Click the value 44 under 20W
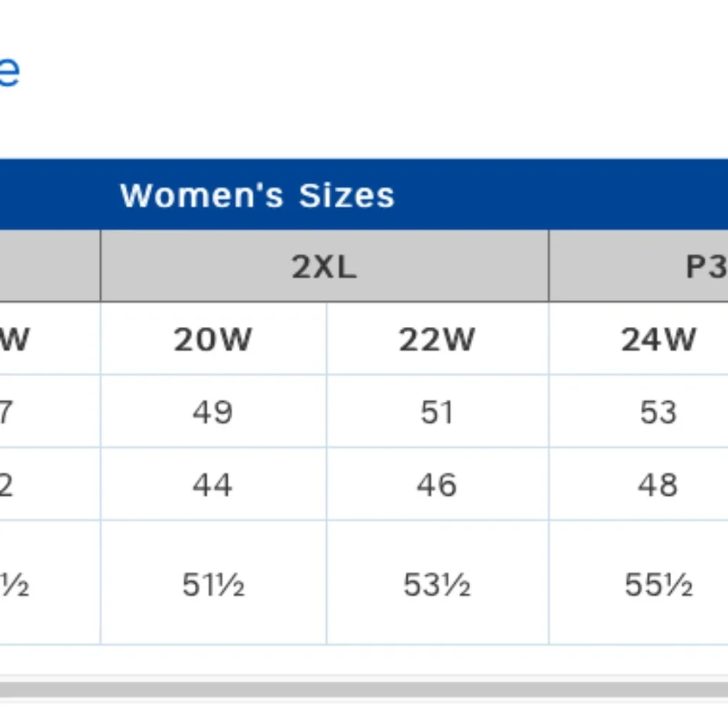The height and width of the screenshot is (728, 728). pos(213,484)
